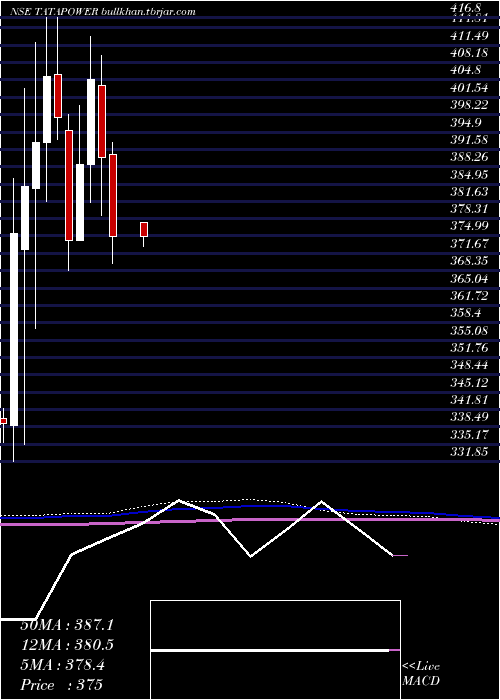Click the 391.58 price axis label
The width and height of the screenshot is (500, 700).
tap(469, 140)
